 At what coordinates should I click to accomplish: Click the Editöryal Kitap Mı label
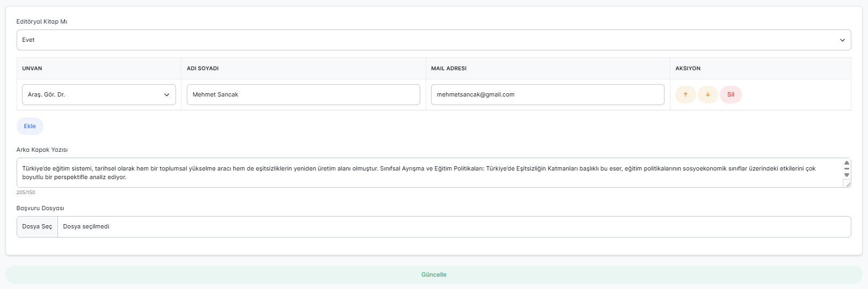[x=42, y=22]
